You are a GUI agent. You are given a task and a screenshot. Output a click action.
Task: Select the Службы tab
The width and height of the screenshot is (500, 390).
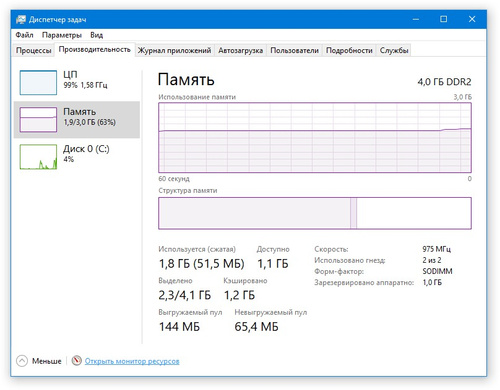pyautogui.click(x=394, y=50)
